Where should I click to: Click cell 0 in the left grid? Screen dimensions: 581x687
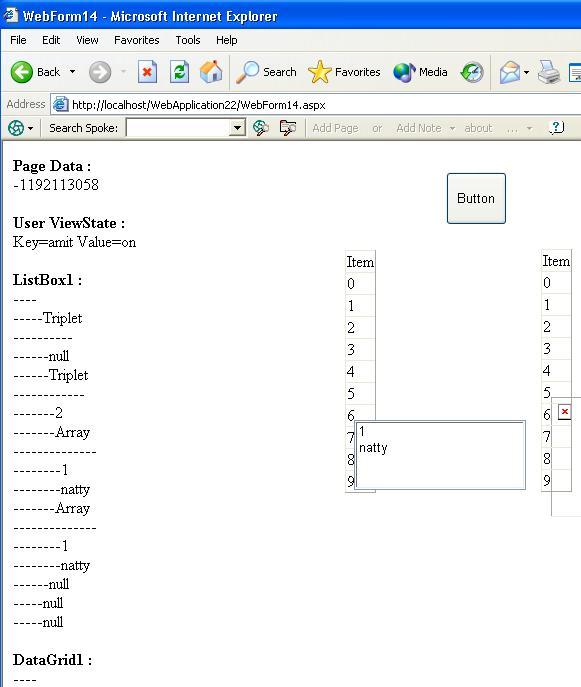coord(360,283)
